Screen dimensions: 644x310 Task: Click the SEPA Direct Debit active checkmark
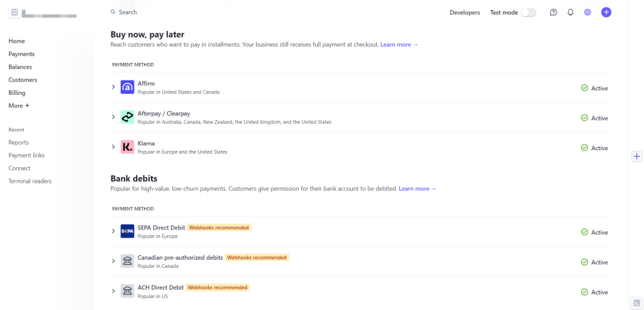584,232
